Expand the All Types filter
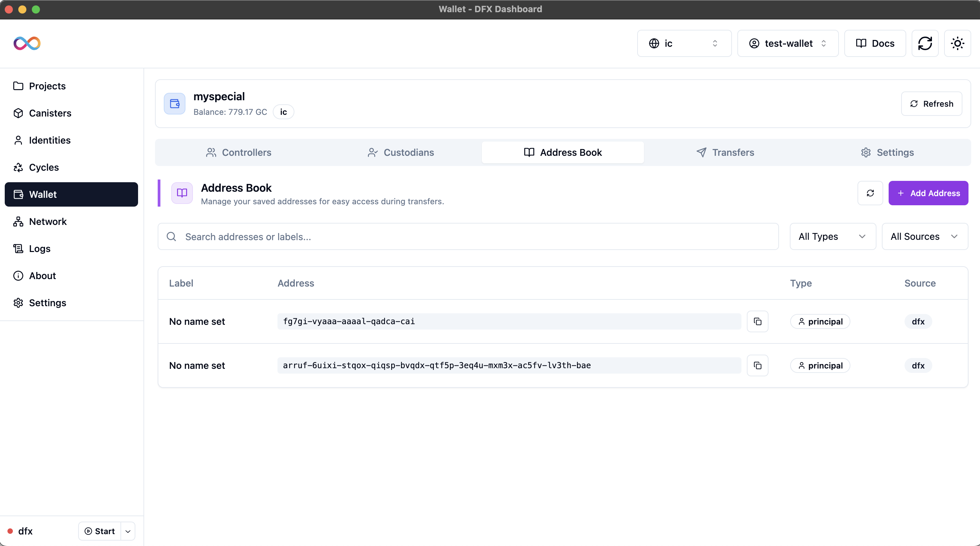980x546 pixels. (x=832, y=236)
